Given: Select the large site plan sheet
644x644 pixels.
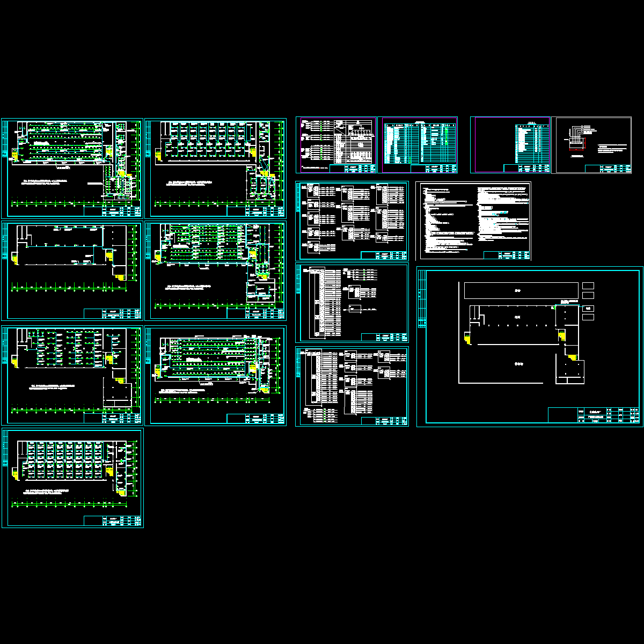Looking at the screenshot, I should (x=529, y=347).
